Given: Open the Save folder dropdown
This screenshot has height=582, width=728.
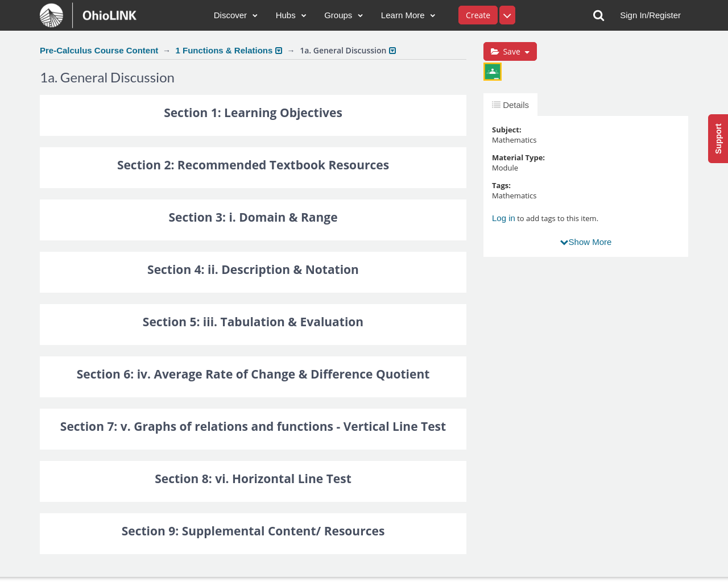Looking at the screenshot, I should [x=510, y=52].
